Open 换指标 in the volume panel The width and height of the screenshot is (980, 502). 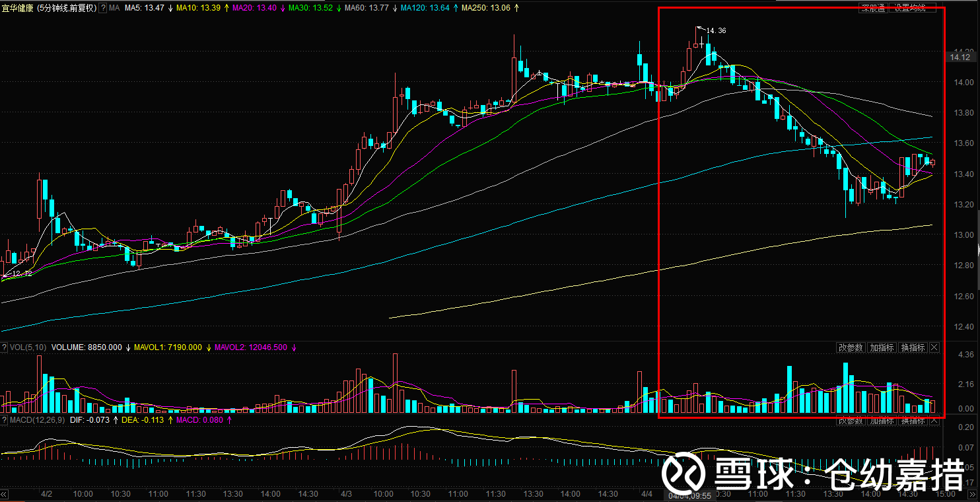[x=913, y=347]
